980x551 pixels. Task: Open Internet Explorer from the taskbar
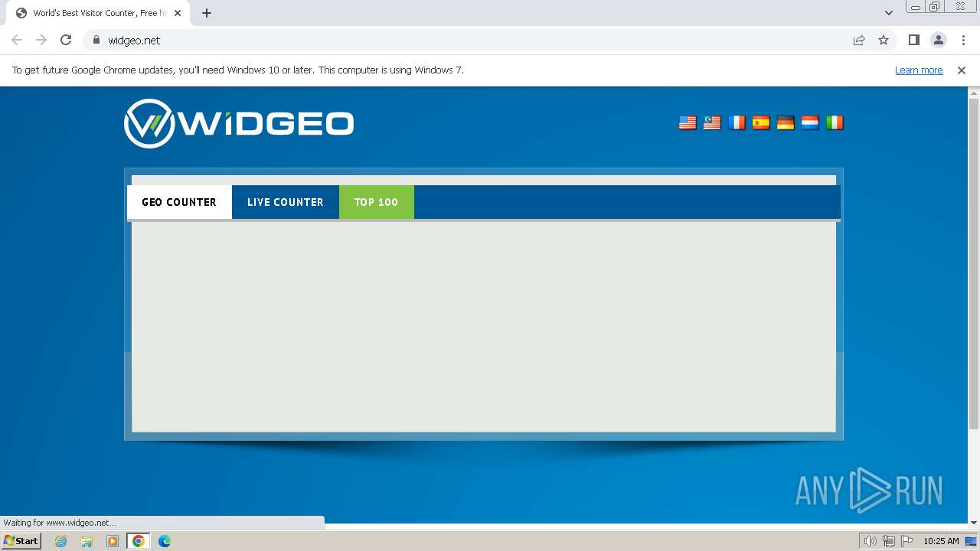point(61,541)
